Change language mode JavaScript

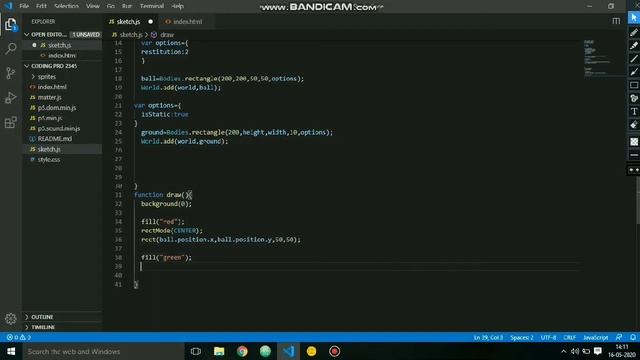pyautogui.click(x=596, y=337)
